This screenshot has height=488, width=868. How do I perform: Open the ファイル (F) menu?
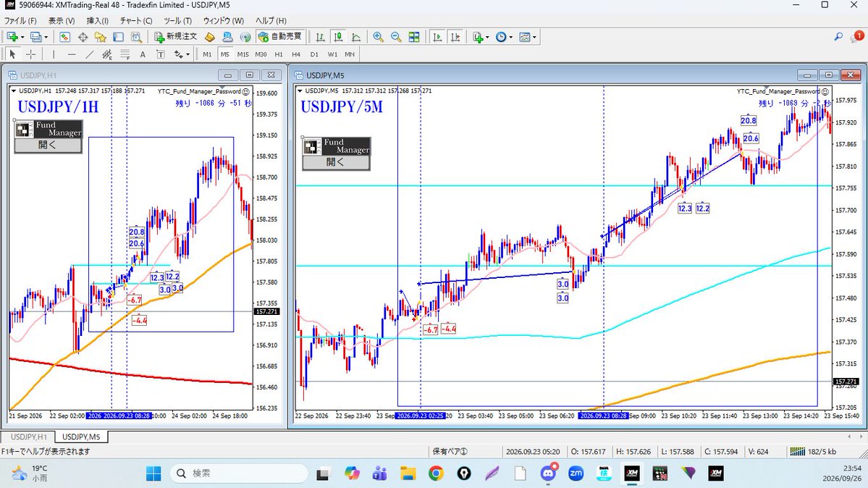20,20
